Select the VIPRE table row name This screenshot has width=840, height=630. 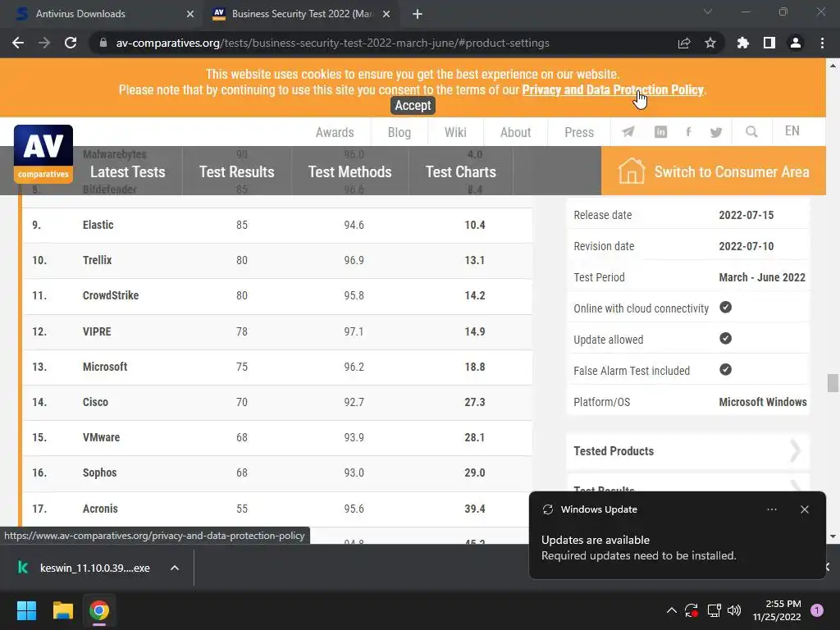[97, 331]
